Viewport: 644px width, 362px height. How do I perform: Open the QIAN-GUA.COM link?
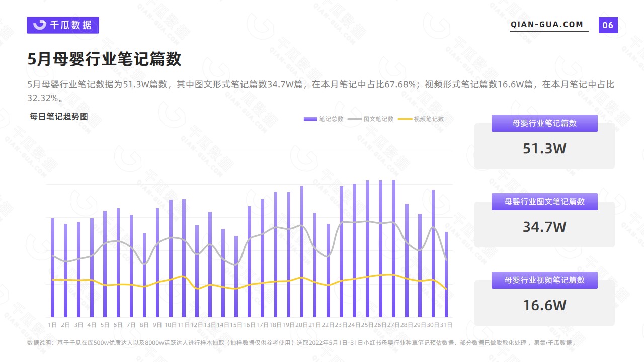coord(547,25)
